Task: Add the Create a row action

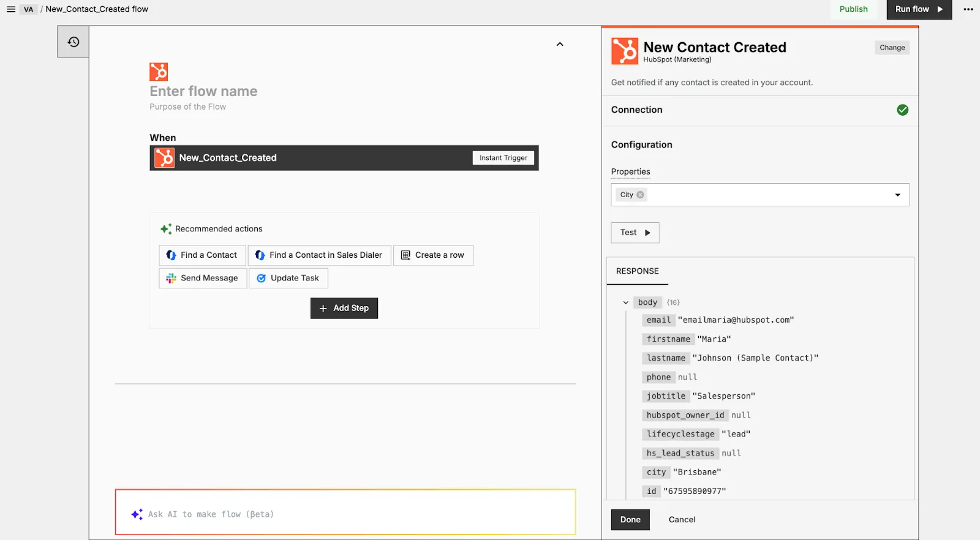Action: pos(433,255)
